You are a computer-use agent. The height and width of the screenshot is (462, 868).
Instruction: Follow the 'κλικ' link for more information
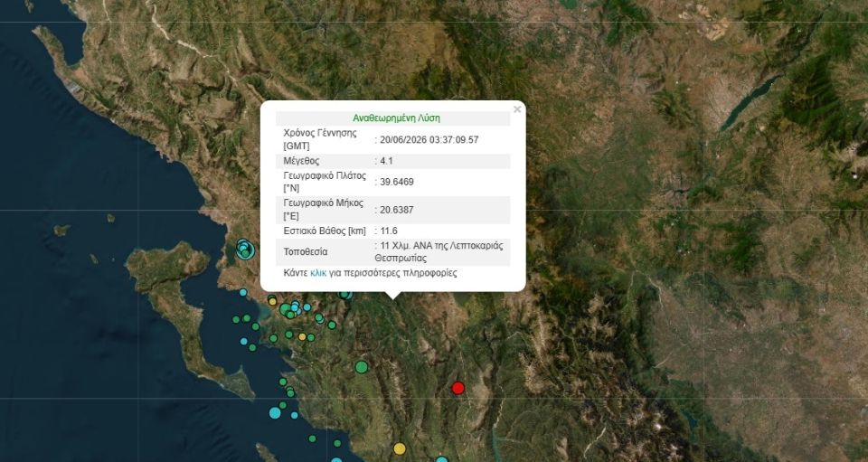click(x=318, y=273)
